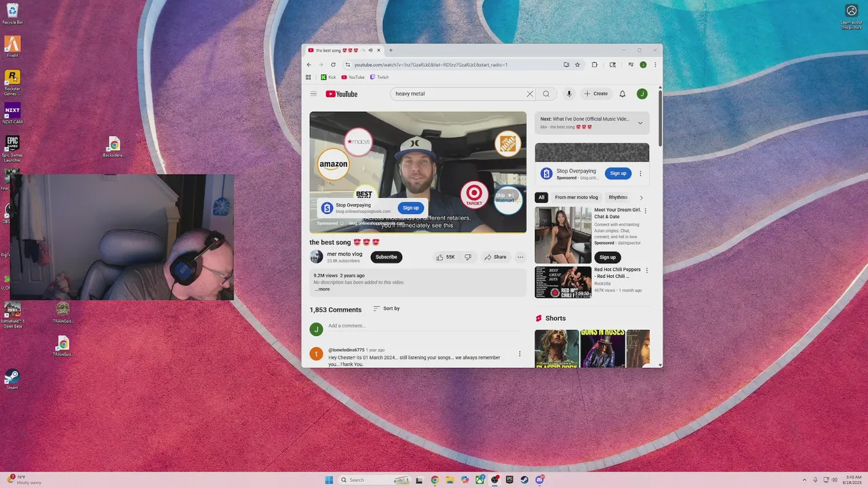Open the Twitch bookmark
Screen dimensions: 868x488
coord(379,77)
